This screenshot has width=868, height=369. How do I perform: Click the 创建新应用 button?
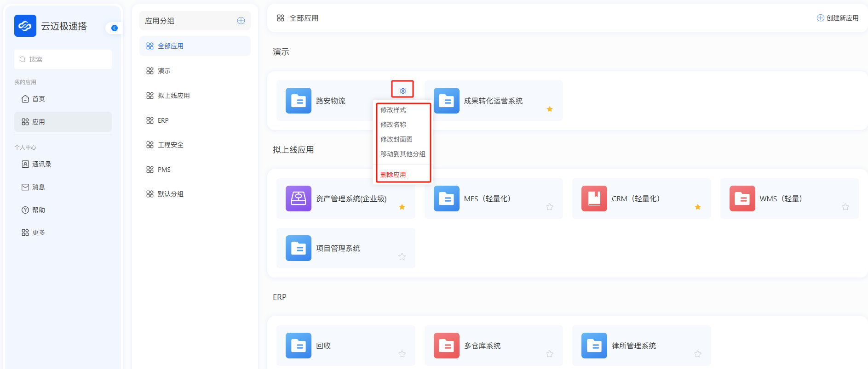[x=838, y=18]
